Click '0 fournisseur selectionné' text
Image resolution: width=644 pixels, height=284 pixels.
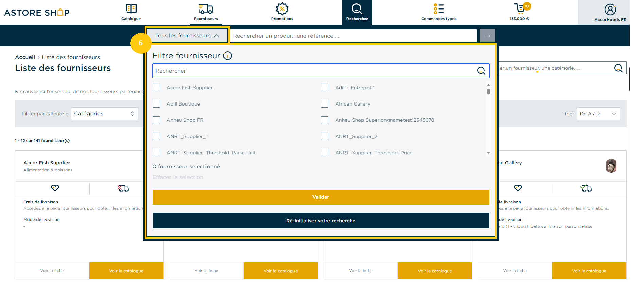point(186,166)
